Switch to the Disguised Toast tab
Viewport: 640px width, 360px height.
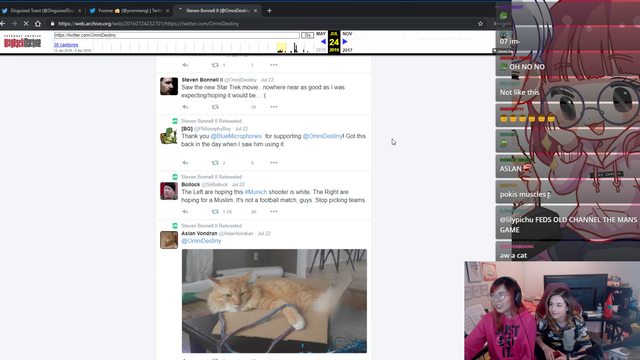click(42, 11)
